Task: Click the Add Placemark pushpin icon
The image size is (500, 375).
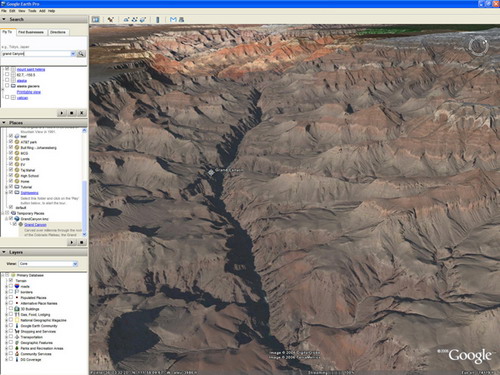Action: [x=110, y=19]
